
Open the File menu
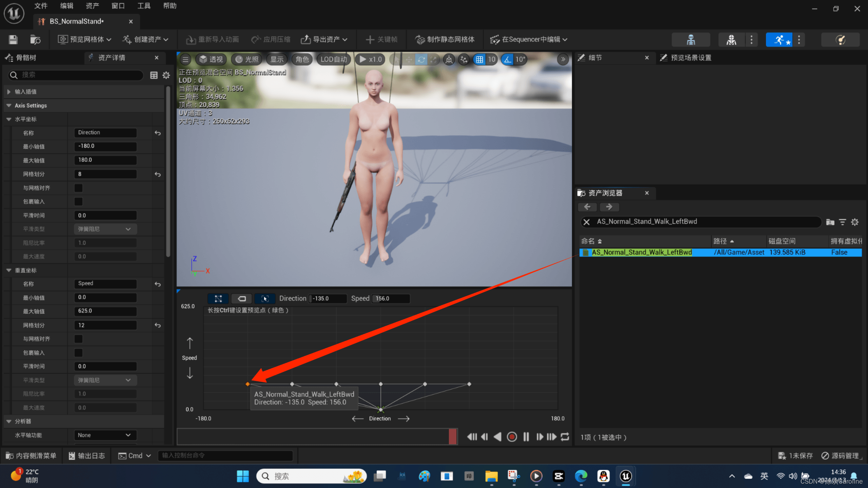[x=41, y=6]
